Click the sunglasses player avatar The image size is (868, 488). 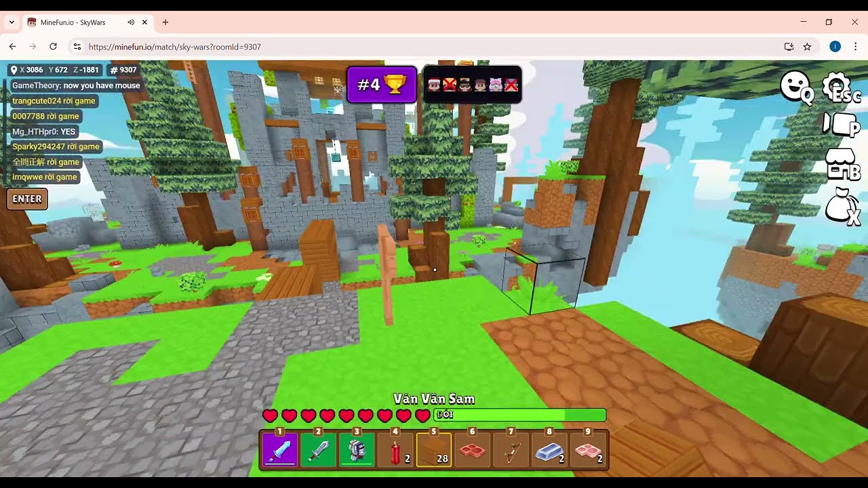pos(465,85)
